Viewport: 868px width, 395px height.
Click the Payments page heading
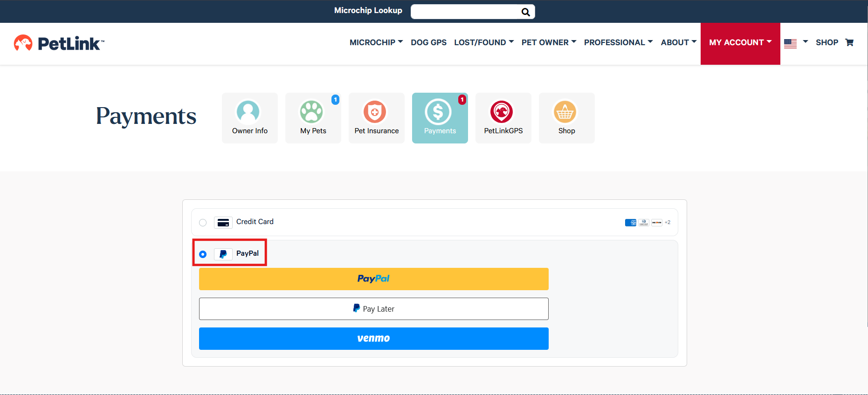[x=146, y=116]
